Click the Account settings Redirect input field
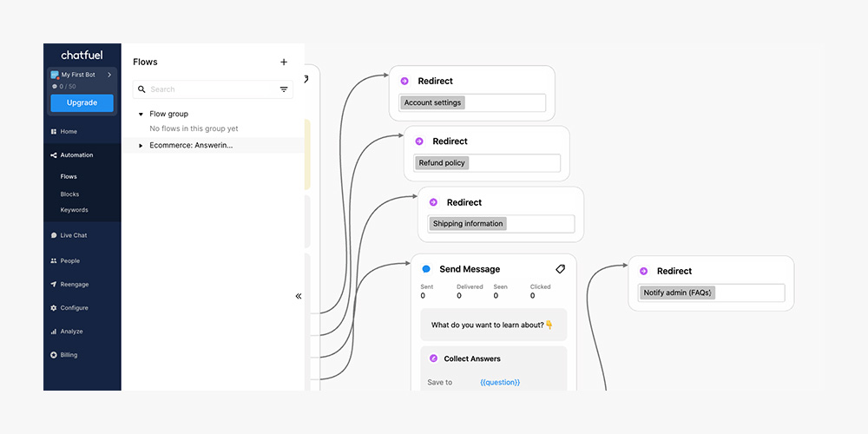 [x=472, y=103]
